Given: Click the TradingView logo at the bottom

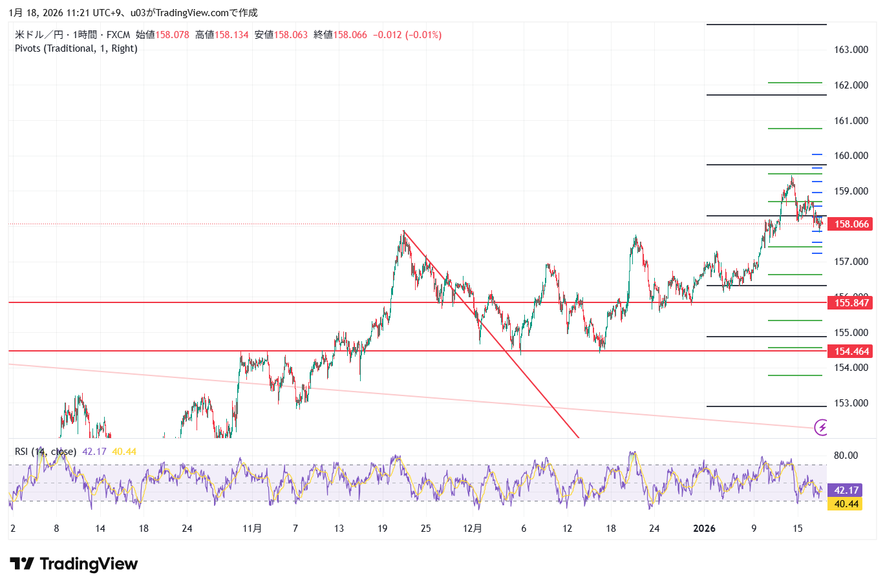Looking at the screenshot, I should 74,564.
